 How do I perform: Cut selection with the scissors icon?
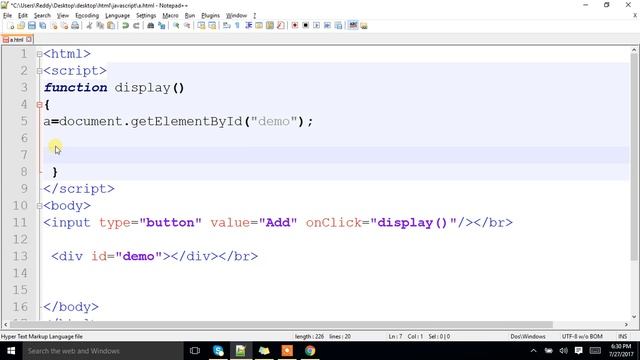(x=89, y=26)
